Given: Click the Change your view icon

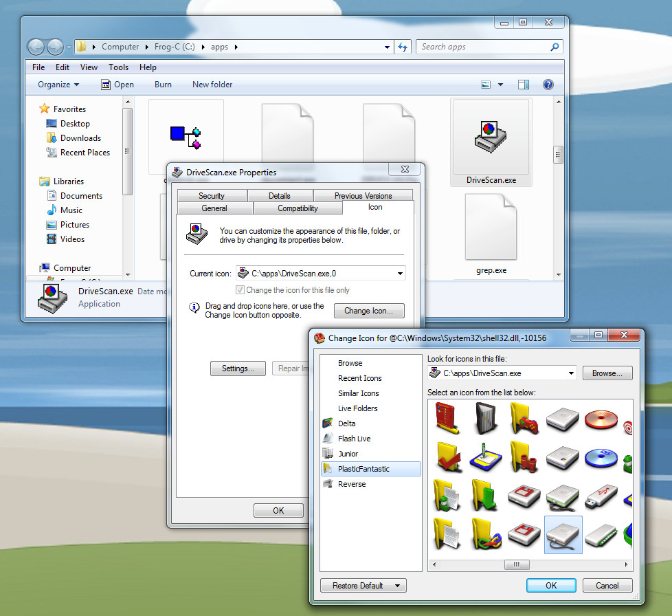Looking at the screenshot, I should (x=486, y=85).
